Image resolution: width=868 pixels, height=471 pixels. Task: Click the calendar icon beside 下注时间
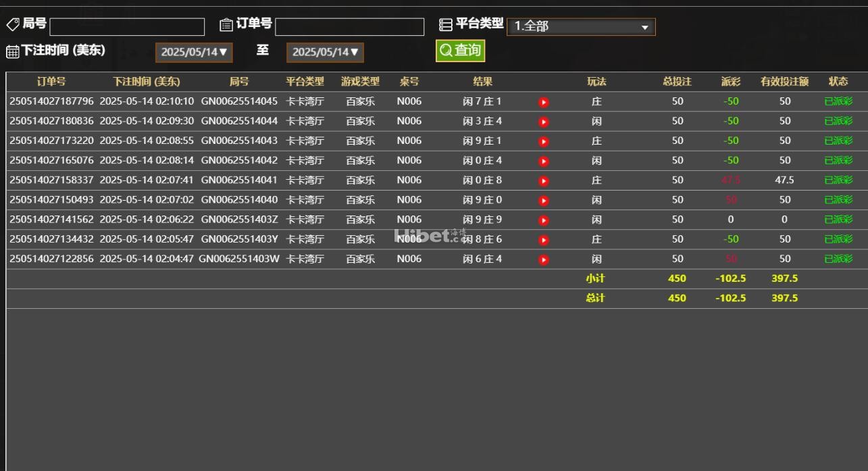point(12,52)
